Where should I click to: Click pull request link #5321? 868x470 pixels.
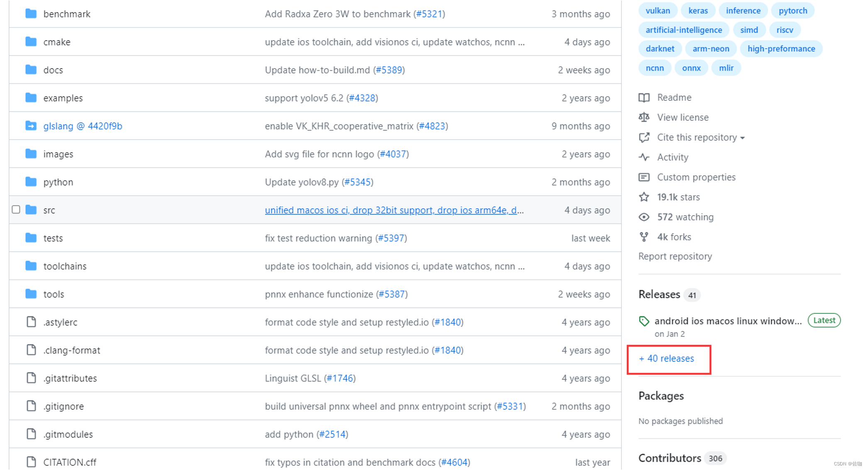429,14
